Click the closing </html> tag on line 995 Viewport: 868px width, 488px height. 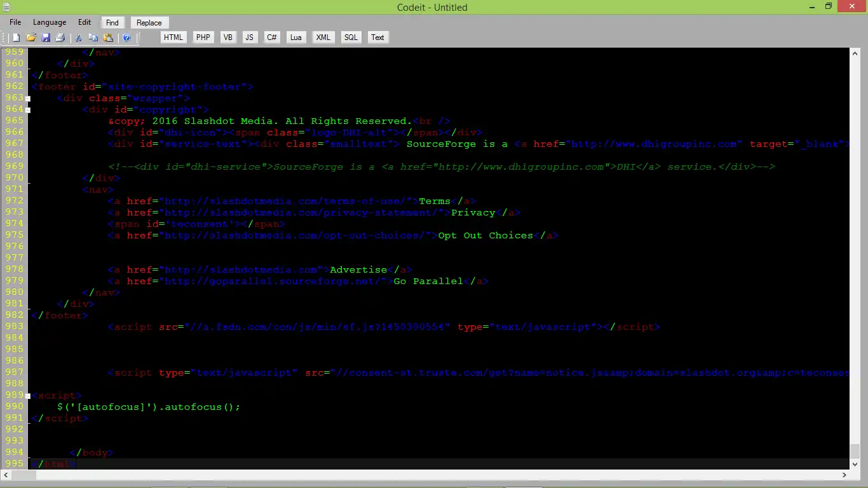pos(53,464)
